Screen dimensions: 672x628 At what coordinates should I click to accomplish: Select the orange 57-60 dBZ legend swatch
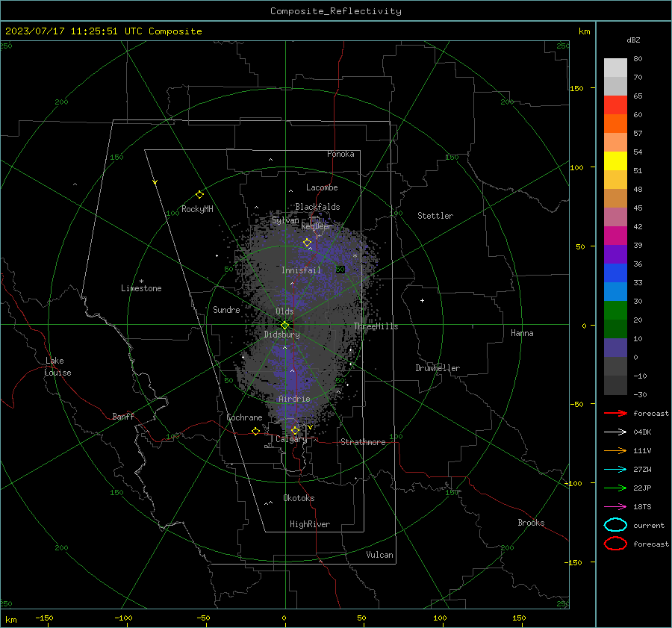click(x=615, y=124)
